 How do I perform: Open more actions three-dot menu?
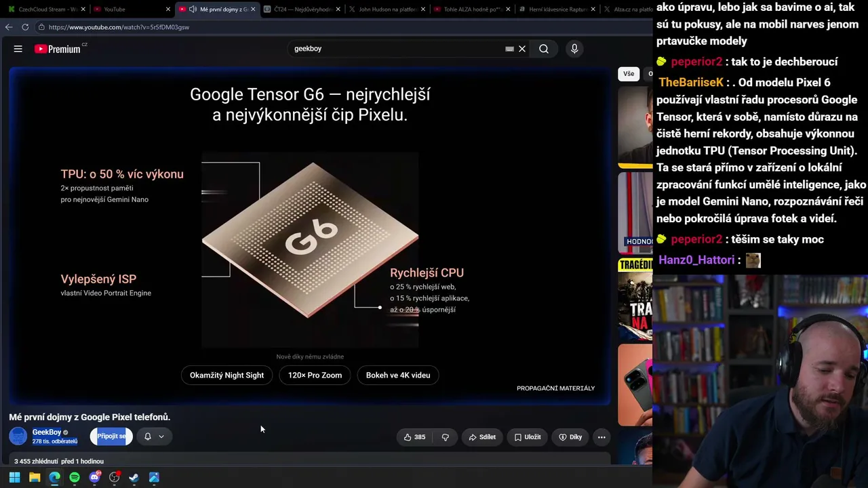point(601,437)
